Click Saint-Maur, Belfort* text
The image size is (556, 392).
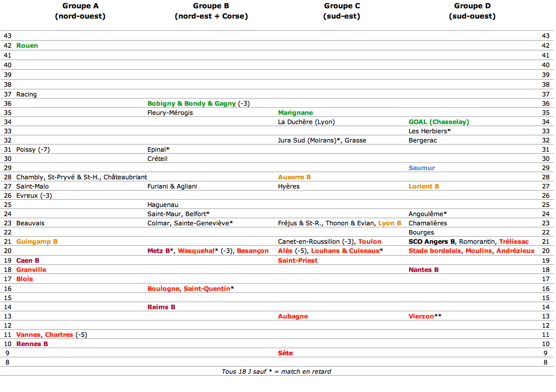click(x=178, y=214)
